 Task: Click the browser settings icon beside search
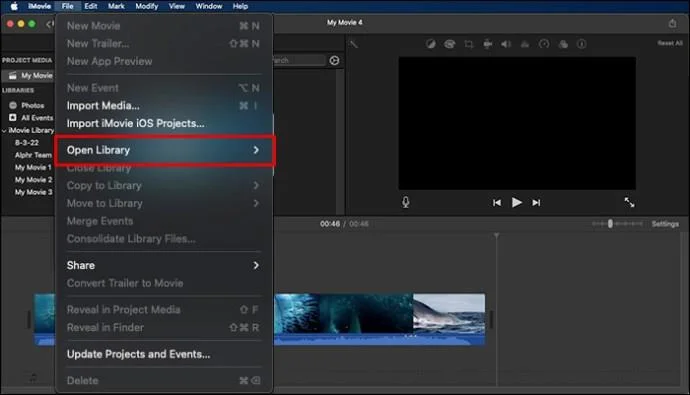[334, 61]
